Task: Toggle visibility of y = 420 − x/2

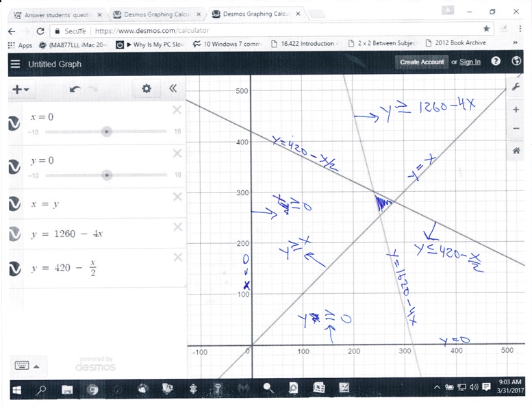Action: [x=14, y=269]
